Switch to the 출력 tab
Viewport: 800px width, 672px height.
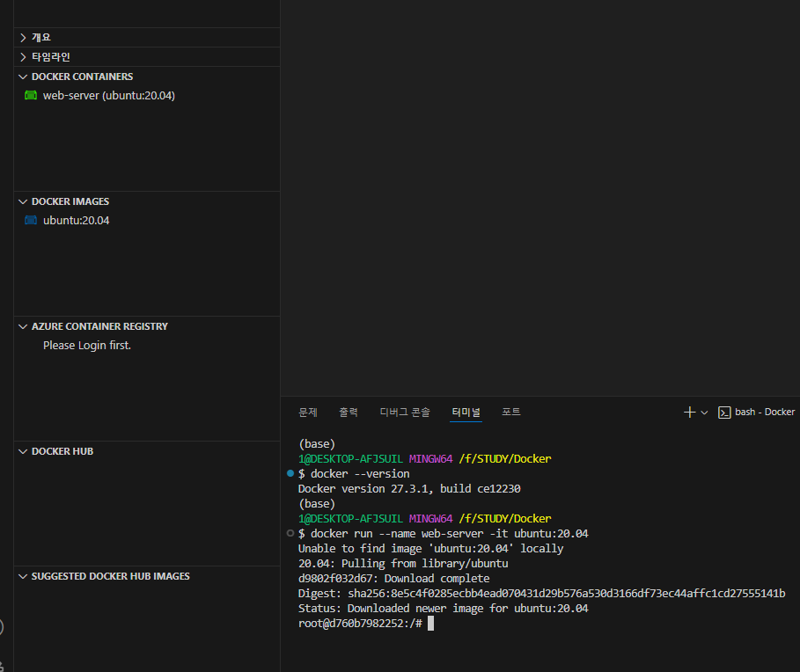(347, 411)
